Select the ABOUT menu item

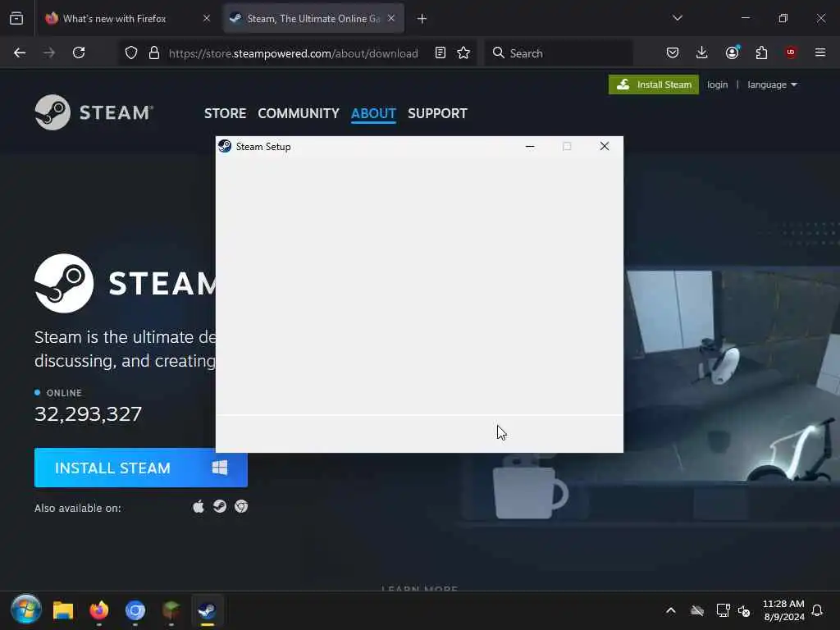tap(373, 113)
